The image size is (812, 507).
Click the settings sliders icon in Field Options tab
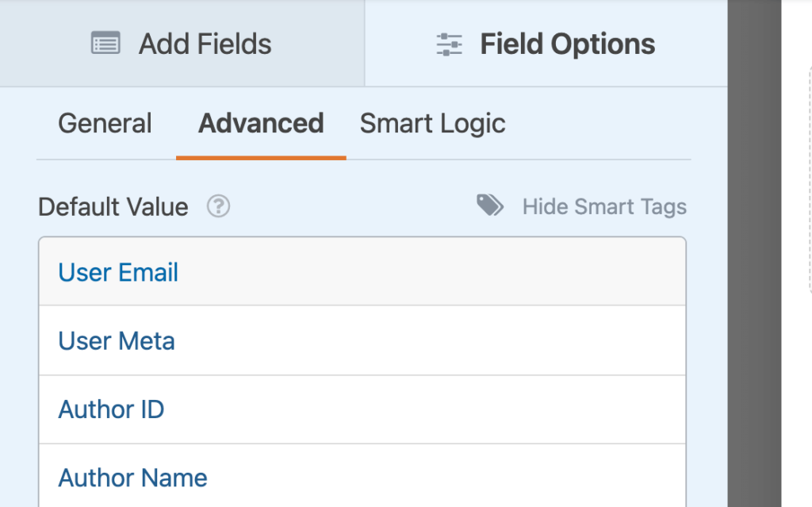[449, 44]
